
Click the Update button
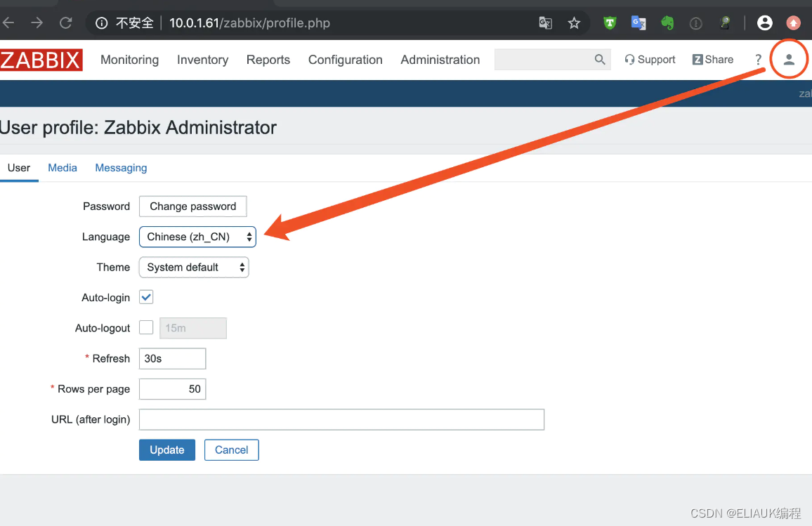[x=166, y=450]
